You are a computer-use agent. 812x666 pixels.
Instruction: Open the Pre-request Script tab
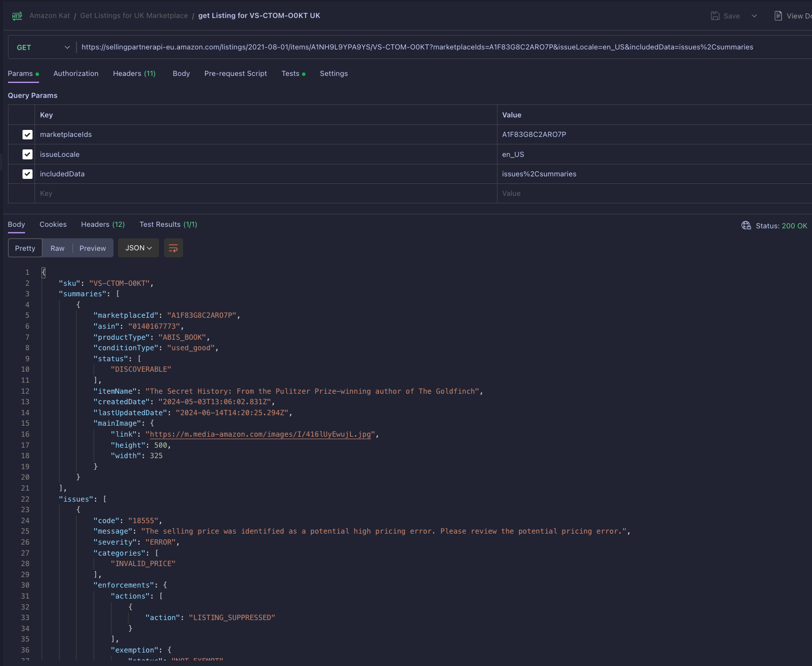click(x=235, y=73)
